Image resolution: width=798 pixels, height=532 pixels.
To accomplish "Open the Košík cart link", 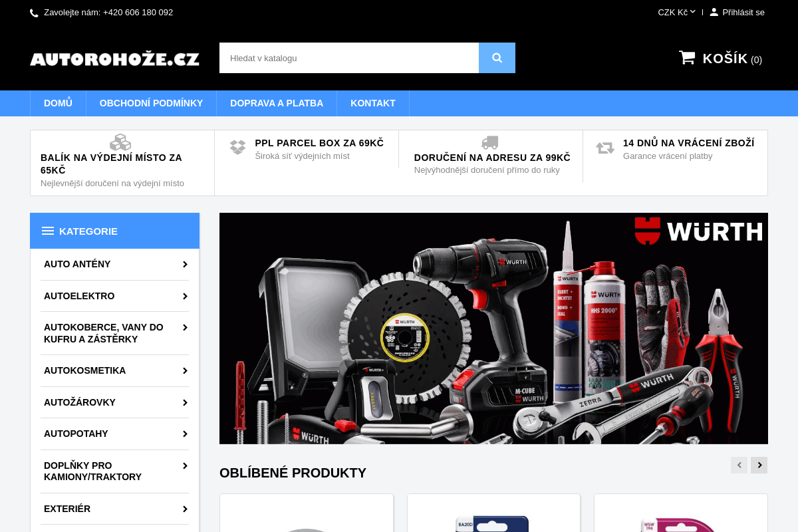I will [732, 59].
